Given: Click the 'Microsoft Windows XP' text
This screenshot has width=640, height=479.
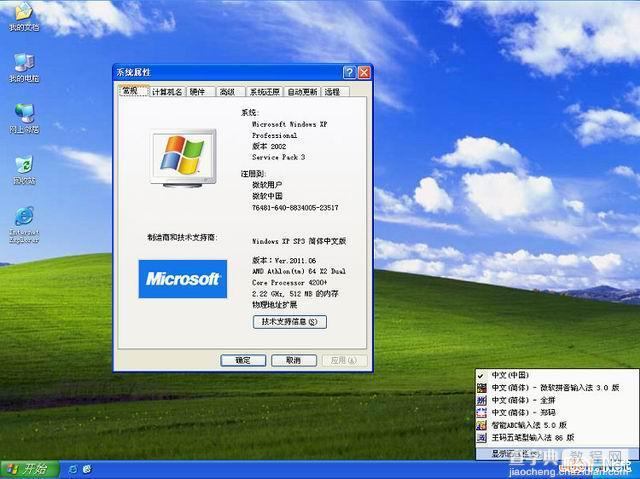Looking at the screenshot, I should [x=289, y=124].
